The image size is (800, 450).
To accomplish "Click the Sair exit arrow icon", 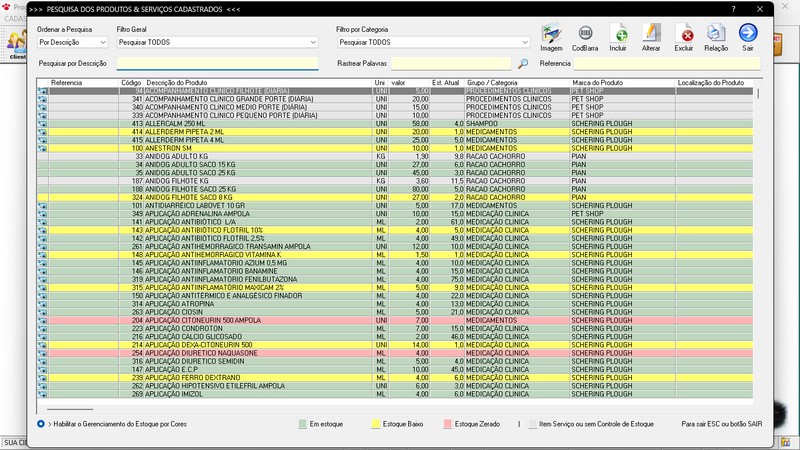I will 748,35.
